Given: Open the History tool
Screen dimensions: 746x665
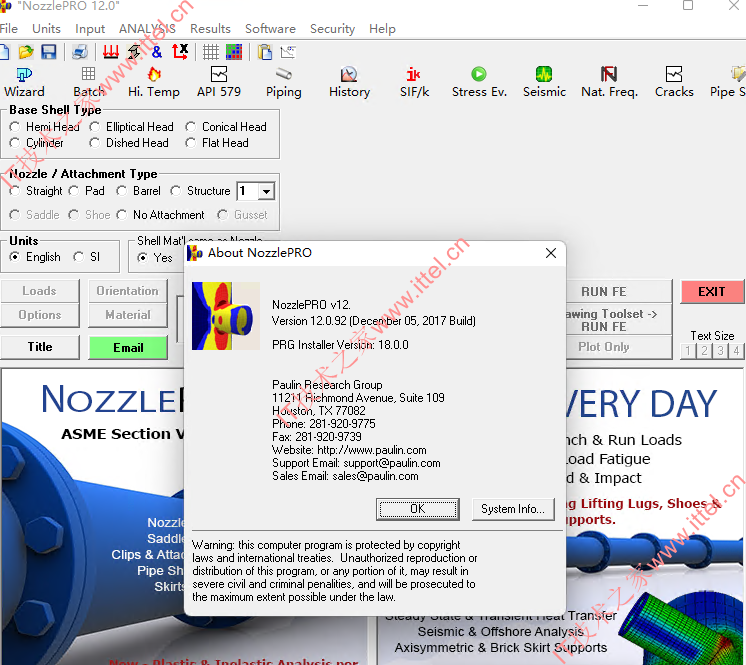Looking at the screenshot, I should pos(349,82).
